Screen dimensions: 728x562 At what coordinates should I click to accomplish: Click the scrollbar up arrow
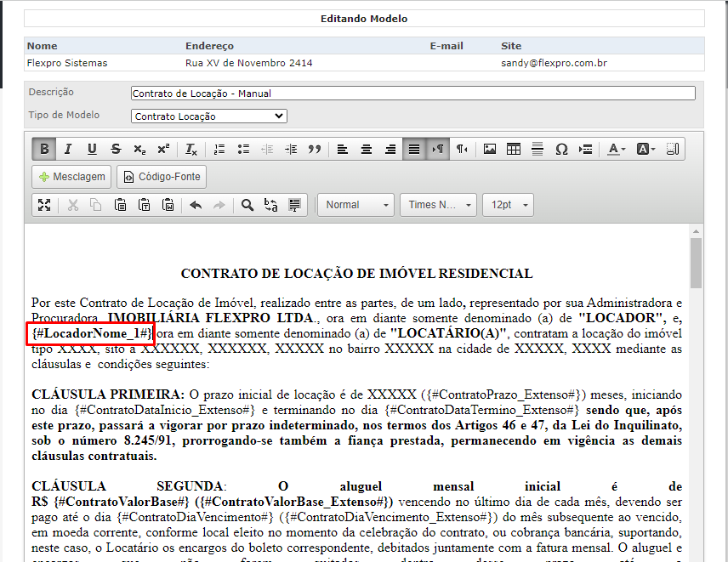pyautogui.click(x=696, y=231)
